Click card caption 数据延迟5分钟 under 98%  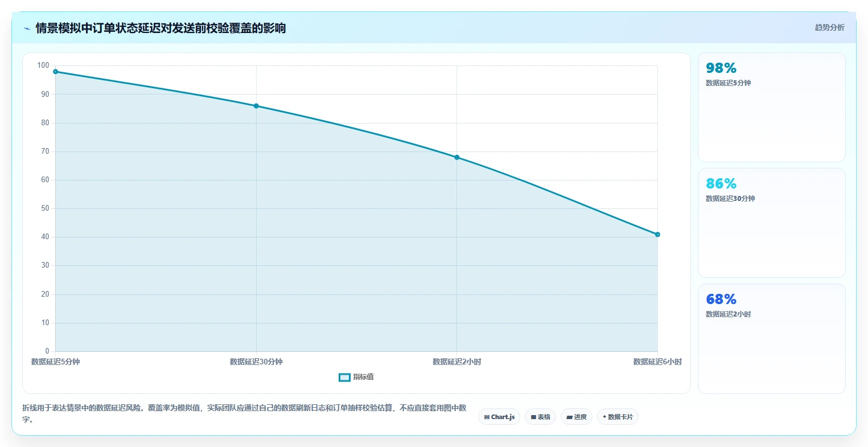click(x=728, y=83)
